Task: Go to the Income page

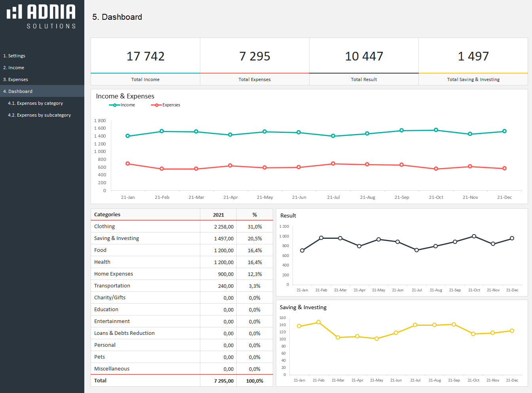Action: 14,68
